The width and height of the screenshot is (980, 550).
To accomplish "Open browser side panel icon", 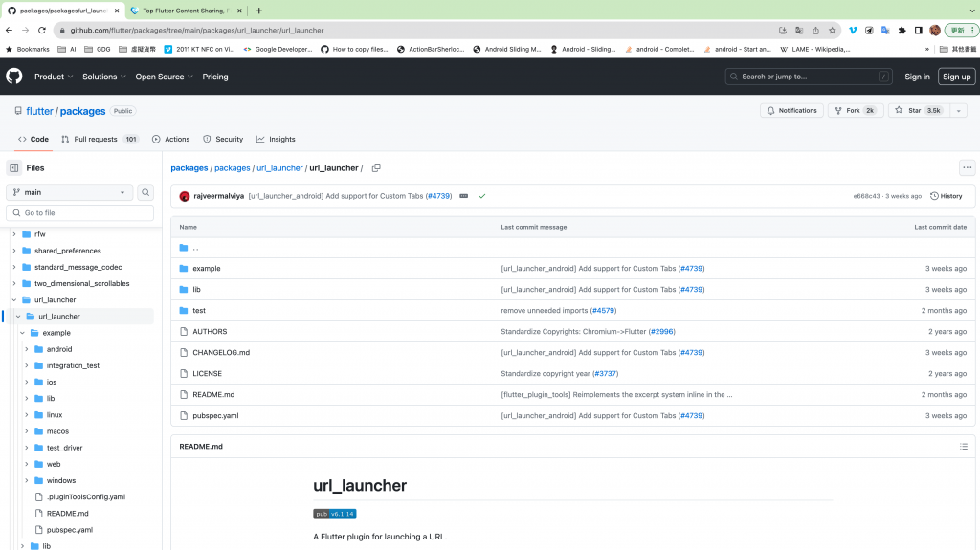I will (x=918, y=30).
